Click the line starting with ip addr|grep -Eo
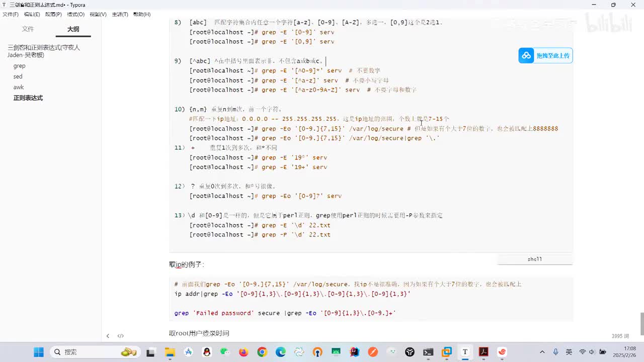Image resolution: width=644 pixels, height=362 pixels. coord(292,294)
